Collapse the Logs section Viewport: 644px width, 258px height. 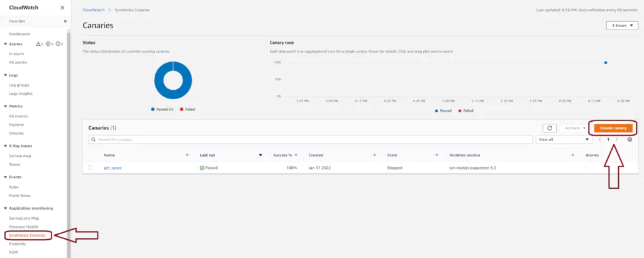[x=5, y=75]
